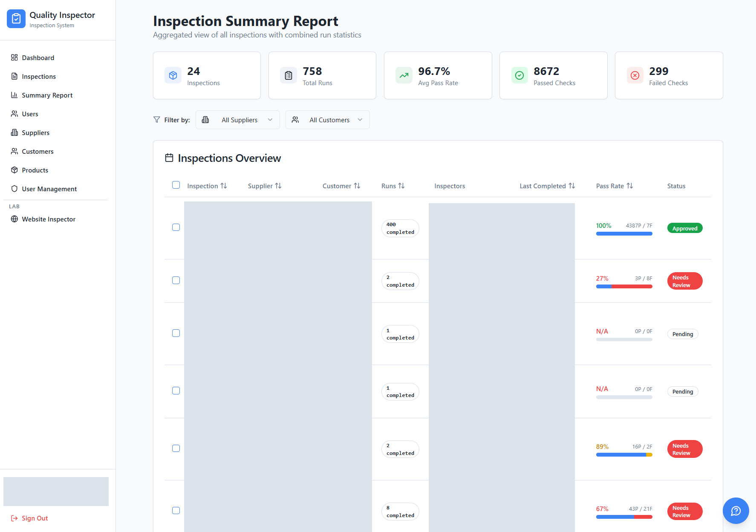Click the 8 completed runs badge
The image size is (756, 532).
(x=400, y=512)
